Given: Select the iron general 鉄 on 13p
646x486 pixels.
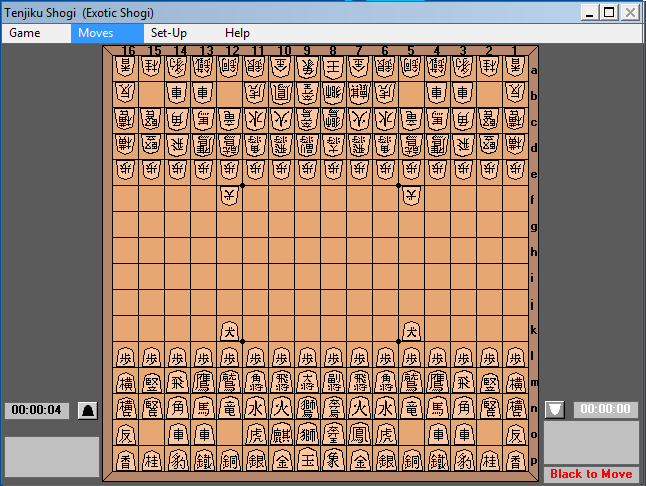Looking at the screenshot, I should [204, 460].
